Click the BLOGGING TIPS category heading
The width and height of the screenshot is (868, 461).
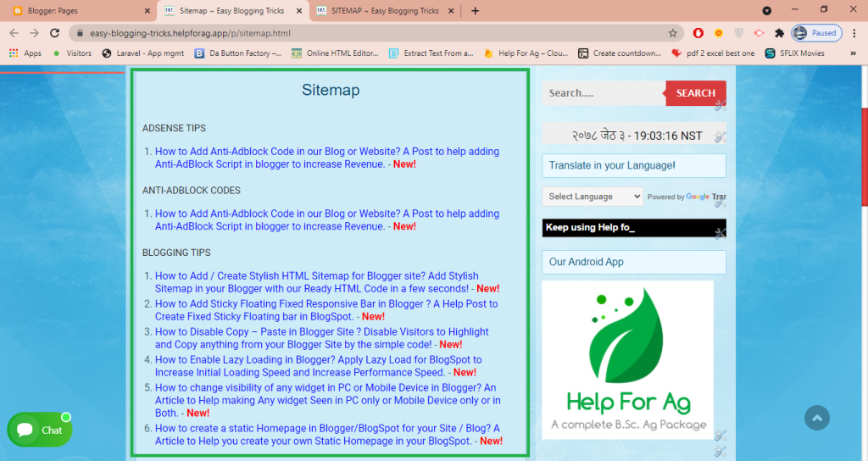click(176, 253)
